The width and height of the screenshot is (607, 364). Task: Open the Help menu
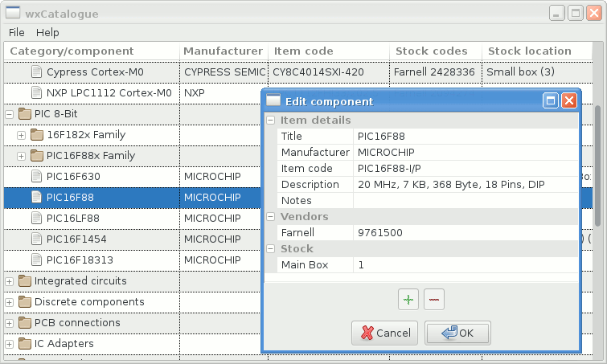pyautogui.click(x=47, y=32)
